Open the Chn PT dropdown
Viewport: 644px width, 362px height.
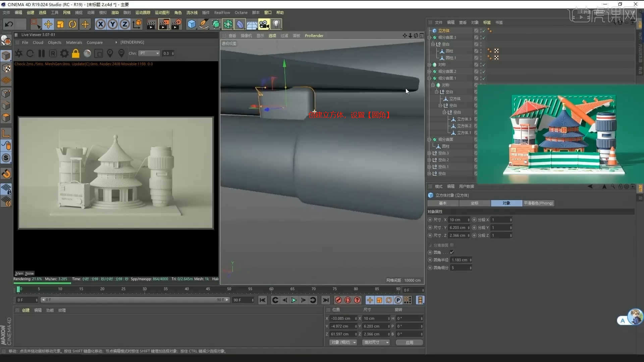(x=150, y=53)
